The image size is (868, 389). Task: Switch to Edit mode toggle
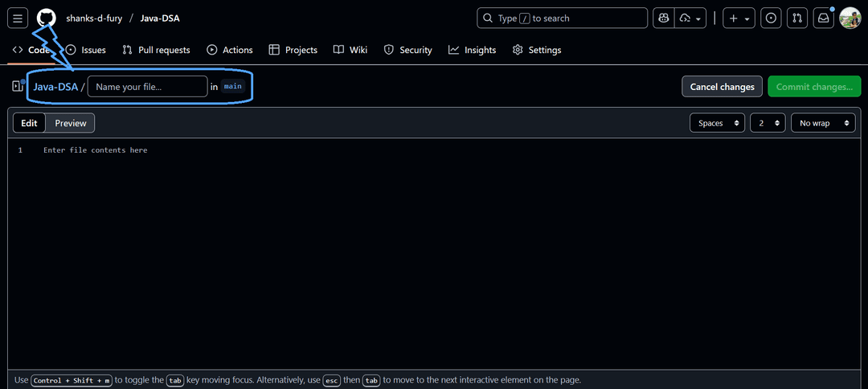coord(29,123)
